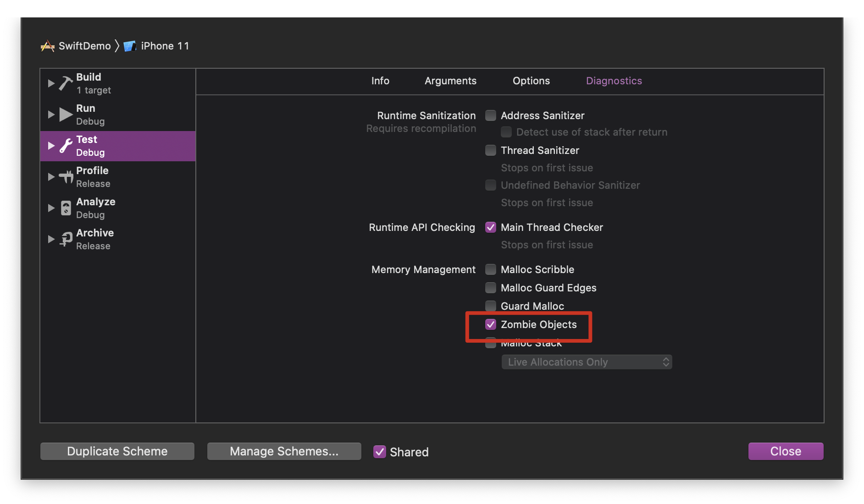Open Manage Schemes dialog

click(x=284, y=451)
